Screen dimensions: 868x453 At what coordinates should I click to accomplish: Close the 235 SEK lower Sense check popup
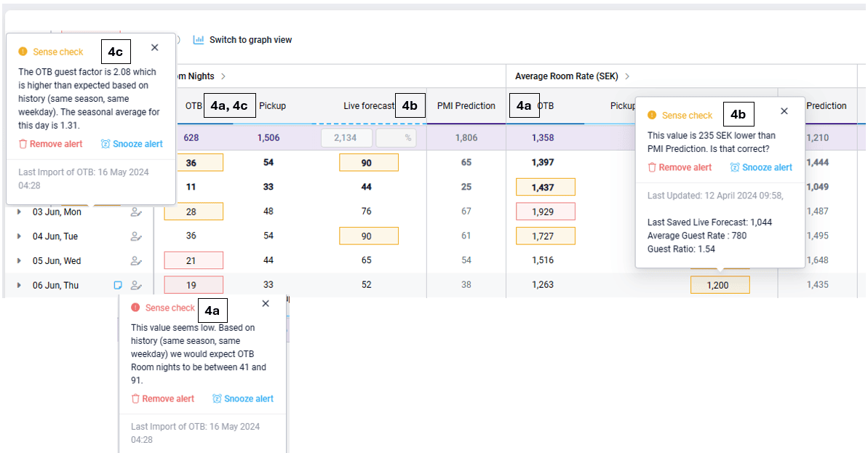[x=784, y=111]
